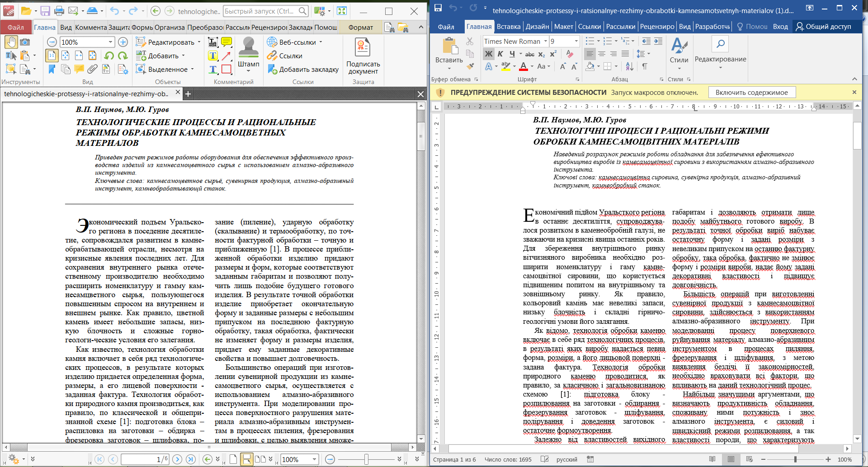Toggle bold (Ж) formatting in Word
Screen dimensions: 868x467
tap(489, 54)
